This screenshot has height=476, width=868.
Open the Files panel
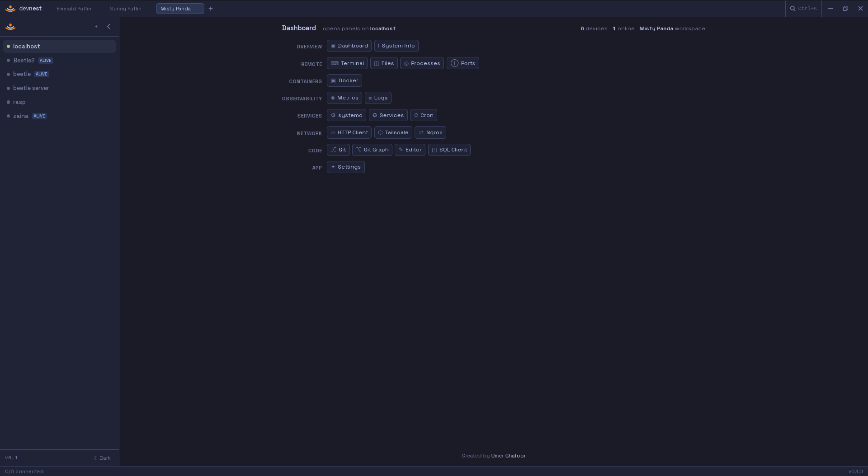(384, 63)
